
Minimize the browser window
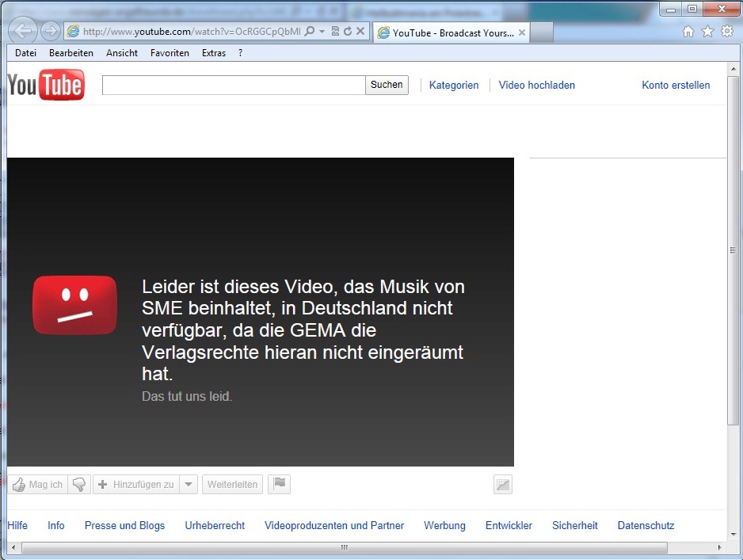[x=670, y=9]
